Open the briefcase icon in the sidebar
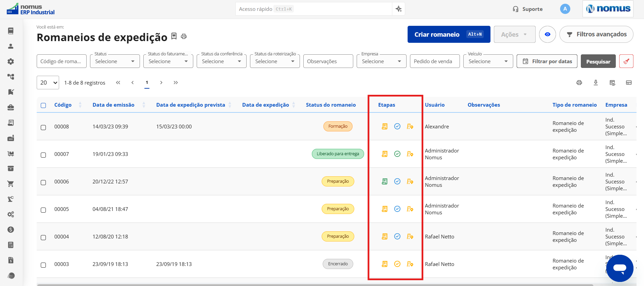 [11, 107]
